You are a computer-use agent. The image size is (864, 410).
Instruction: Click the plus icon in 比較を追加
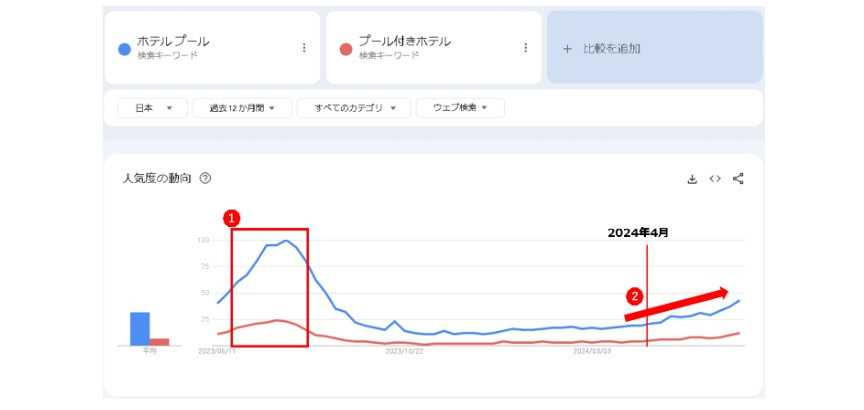(567, 48)
